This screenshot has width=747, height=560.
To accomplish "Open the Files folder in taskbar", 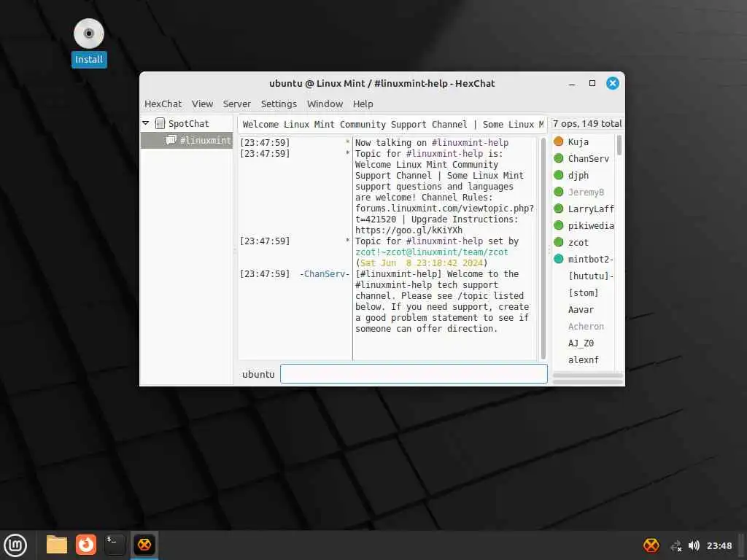I will [x=57, y=545].
